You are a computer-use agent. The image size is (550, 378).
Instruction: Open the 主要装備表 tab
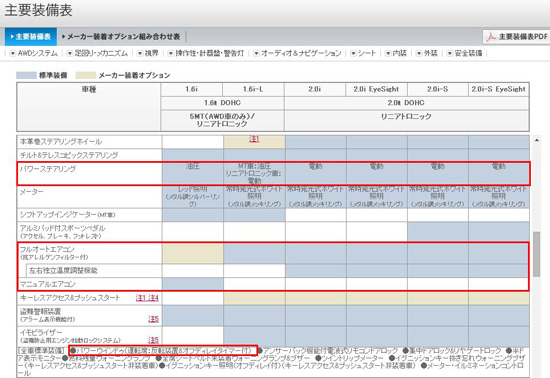click(31, 36)
